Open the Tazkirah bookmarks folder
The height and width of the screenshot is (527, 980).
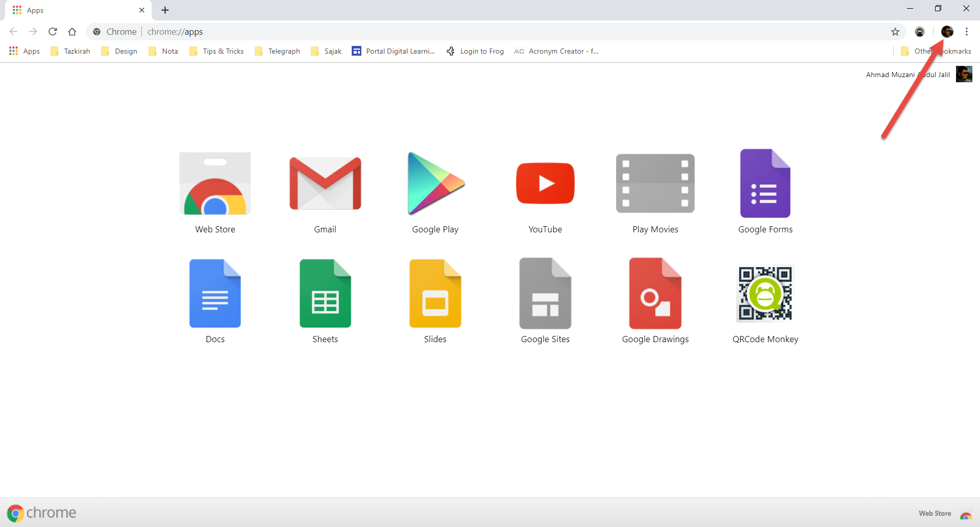70,51
